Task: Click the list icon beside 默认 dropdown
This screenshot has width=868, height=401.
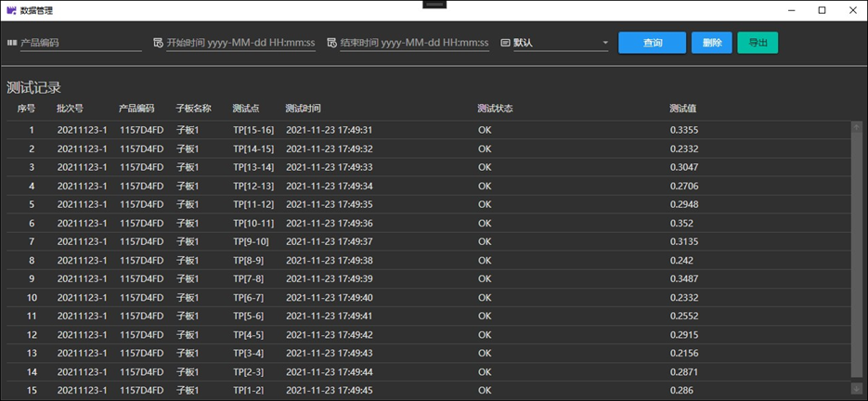Action: 505,43
